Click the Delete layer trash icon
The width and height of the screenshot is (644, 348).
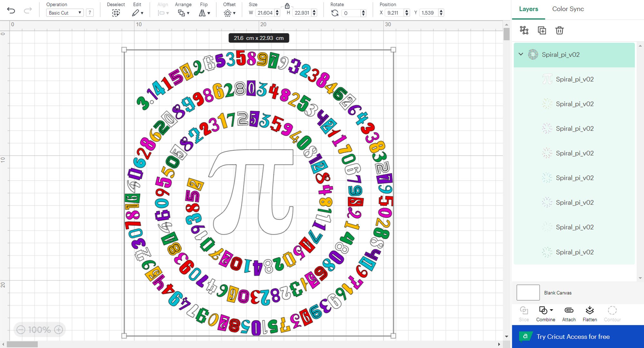pos(560,30)
